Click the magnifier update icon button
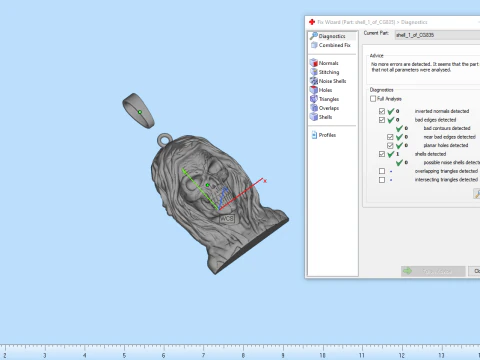 [x=477, y=193]
